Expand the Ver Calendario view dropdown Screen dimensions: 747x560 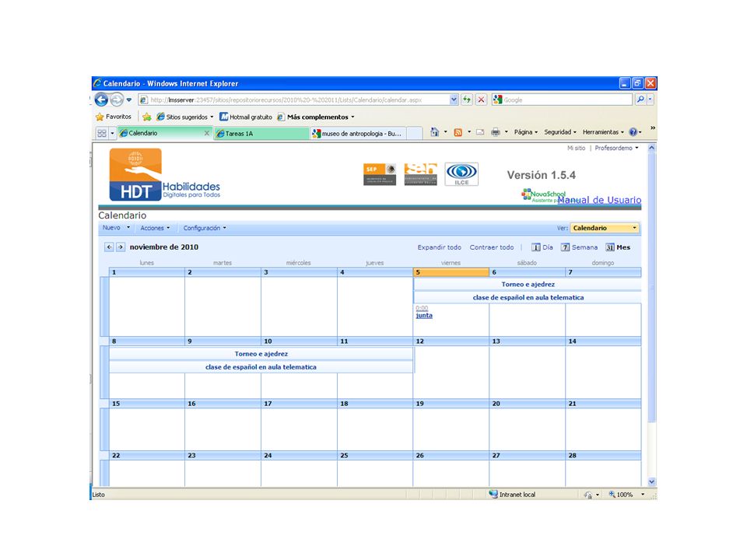(x=605, y=228)
